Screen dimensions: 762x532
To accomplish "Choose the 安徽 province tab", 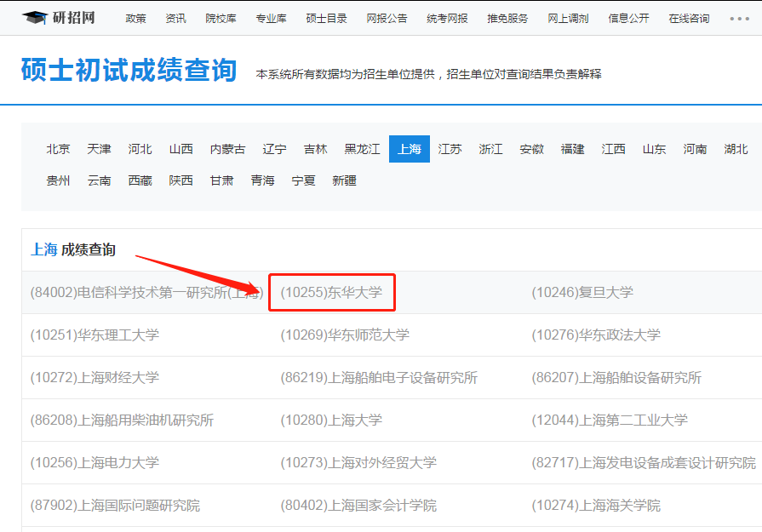I will [531, 149].
